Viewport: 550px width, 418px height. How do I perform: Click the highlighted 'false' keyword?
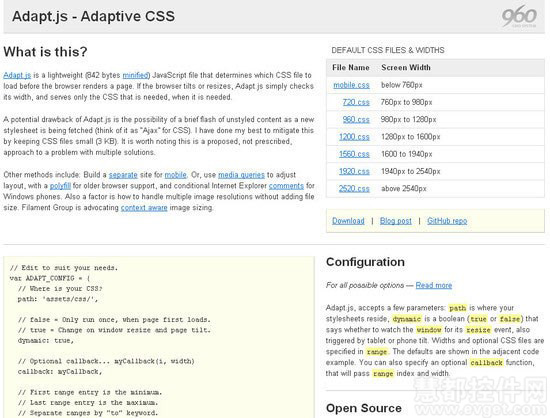[510, 319]
